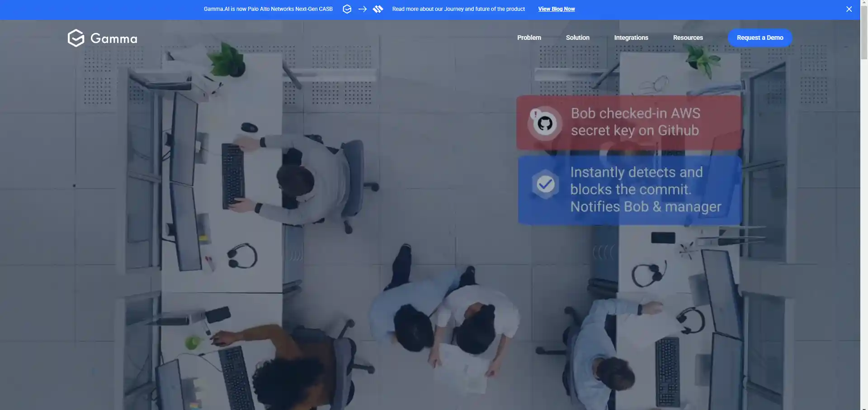
Task: Follow the View Blog Now link
Action: pos(556,9)
